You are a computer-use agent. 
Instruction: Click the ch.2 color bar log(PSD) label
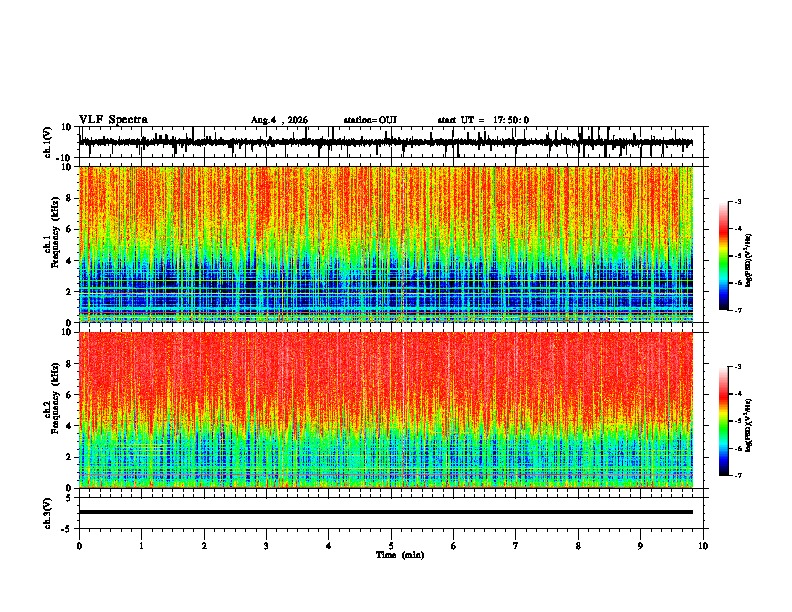coord(748,425)
